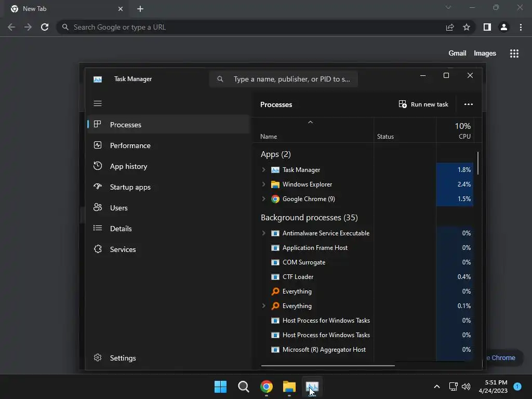Click the vertical scrollbar in the process list
Screen dimensions: 532x399
coord(478,163)
